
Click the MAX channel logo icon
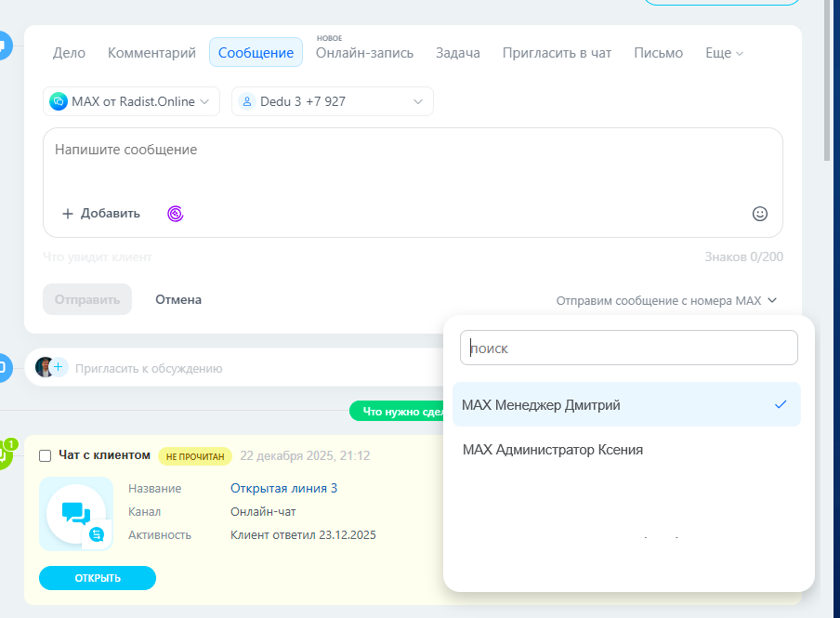tap(59, 101)
